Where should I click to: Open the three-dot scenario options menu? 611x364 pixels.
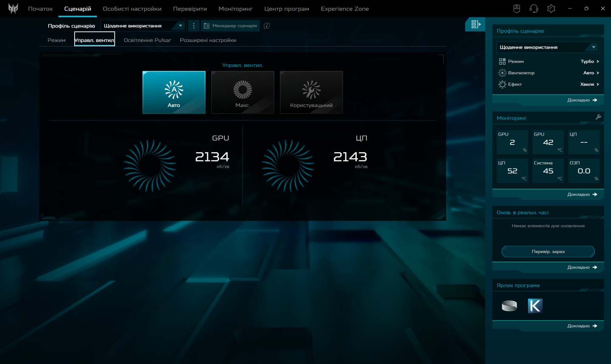tap(193, 26)
